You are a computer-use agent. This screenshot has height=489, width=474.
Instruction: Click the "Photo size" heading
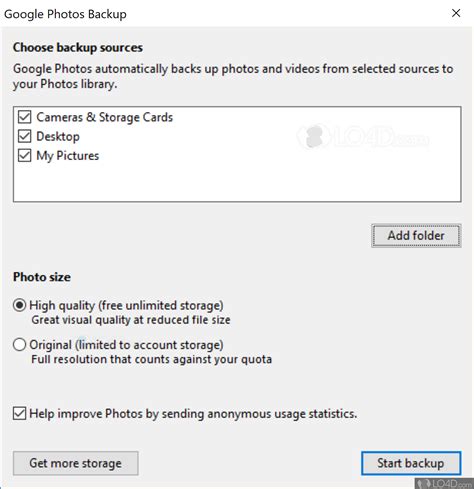(42, 277)
